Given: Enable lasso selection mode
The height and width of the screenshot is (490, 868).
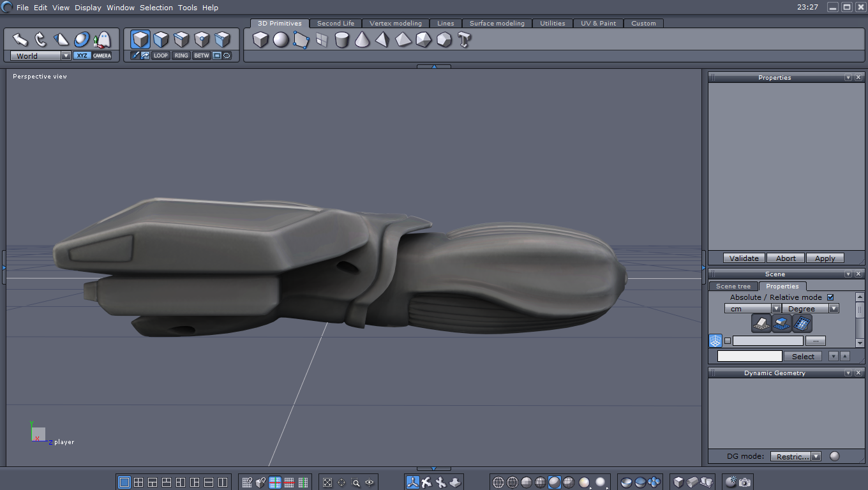Looking at the screenshot, I should [x=227, y=56].
